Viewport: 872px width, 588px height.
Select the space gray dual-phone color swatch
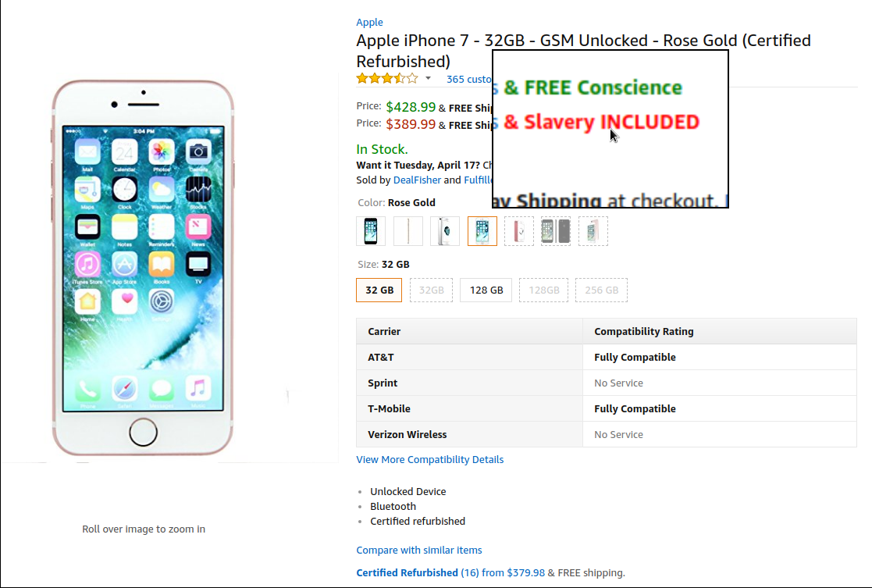click(x=556, y=231)
